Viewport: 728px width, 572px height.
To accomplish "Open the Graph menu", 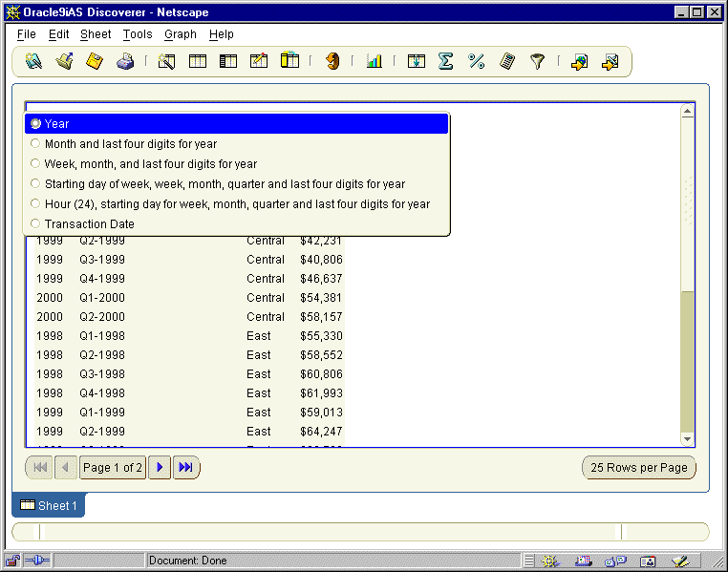I will pos(181,34).
